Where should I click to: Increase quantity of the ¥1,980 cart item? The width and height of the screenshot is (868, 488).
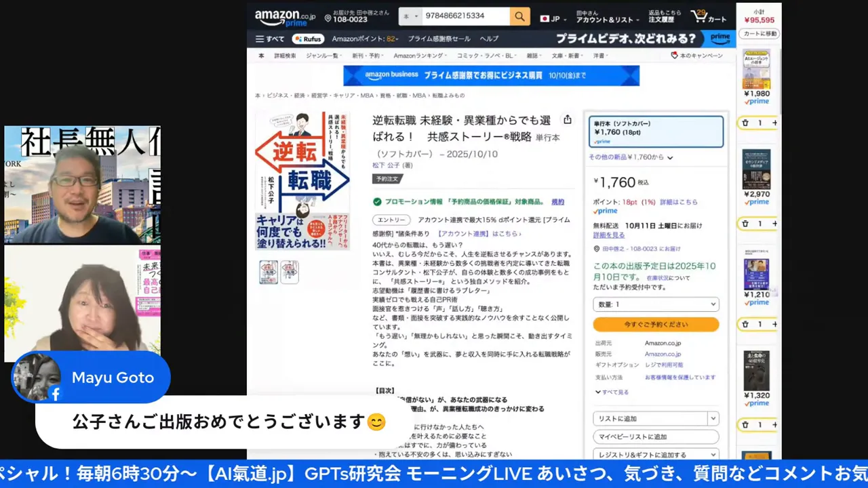774,123
